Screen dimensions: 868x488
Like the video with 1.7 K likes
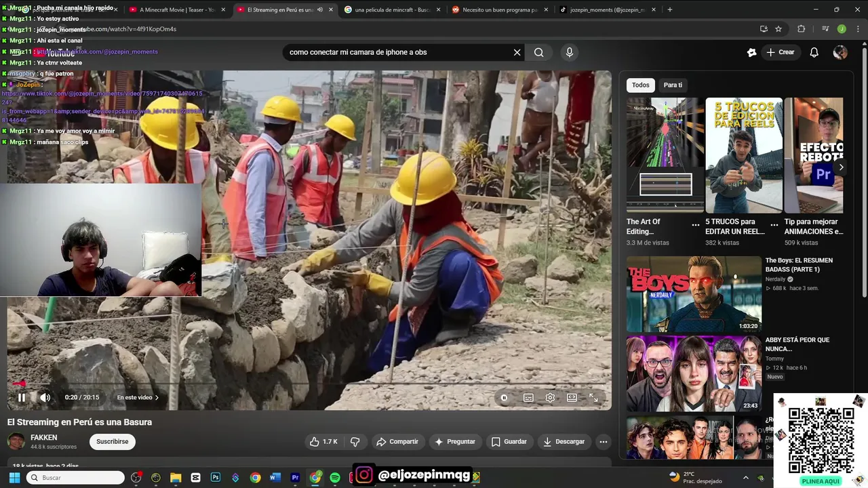click(x=323, y=441)
